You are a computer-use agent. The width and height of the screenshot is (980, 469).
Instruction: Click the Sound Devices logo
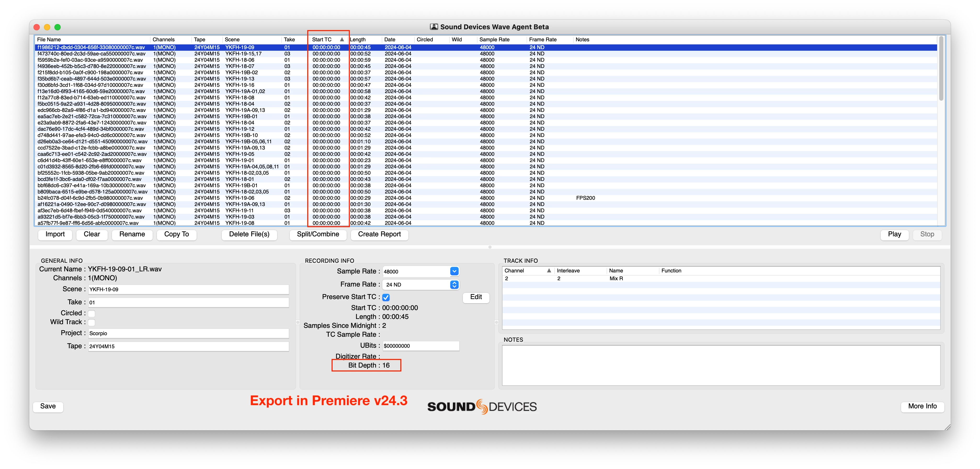click(482, 407)
